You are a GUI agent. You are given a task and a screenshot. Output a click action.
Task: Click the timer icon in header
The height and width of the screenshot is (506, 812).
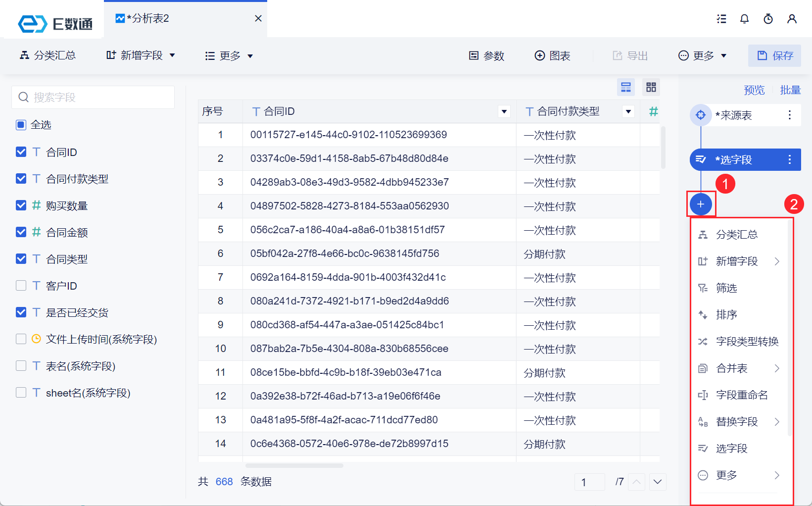[x=768, y=19]
